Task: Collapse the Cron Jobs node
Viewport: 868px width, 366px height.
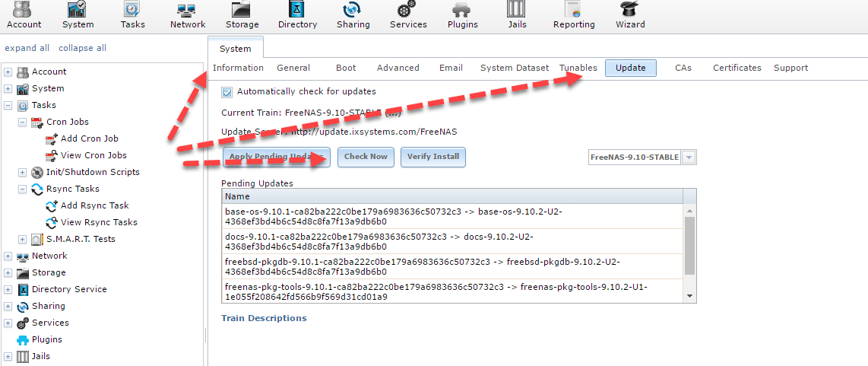Action: [x=23, y=122]
